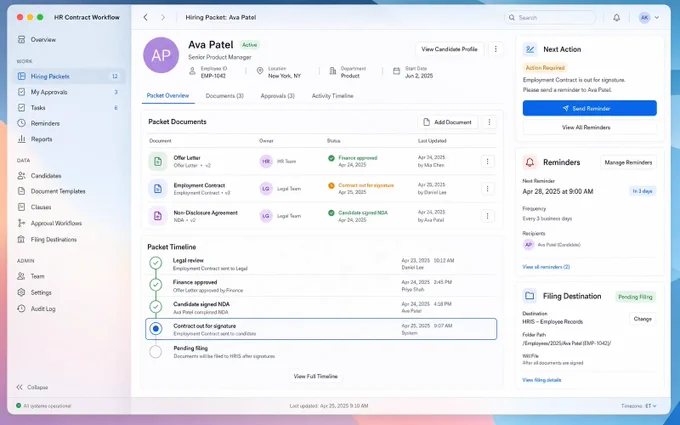Open Employment Contract row options menu
Screen dimensions: 680x425
point(487,189)
